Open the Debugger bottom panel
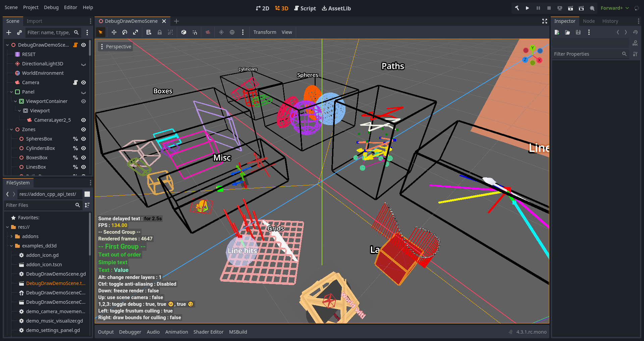Viewport: 644px width, 341px height. tap(130, 332)
